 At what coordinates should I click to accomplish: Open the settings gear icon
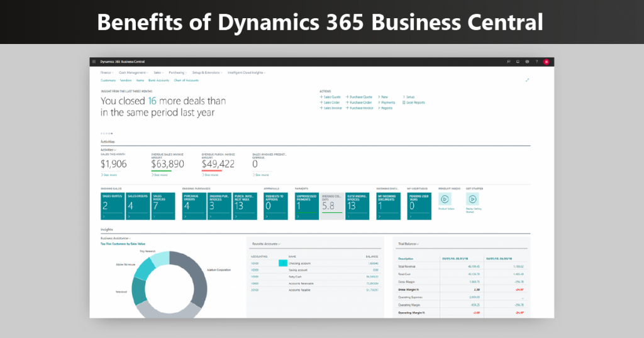[528, 62]
